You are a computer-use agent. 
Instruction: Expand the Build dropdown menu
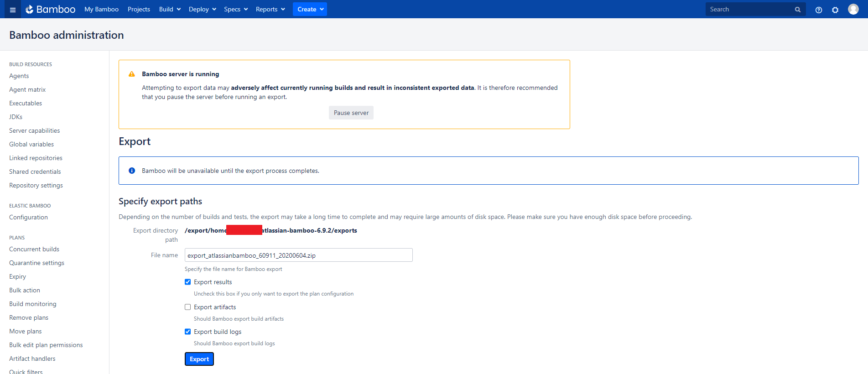click(x=170, y=9)
